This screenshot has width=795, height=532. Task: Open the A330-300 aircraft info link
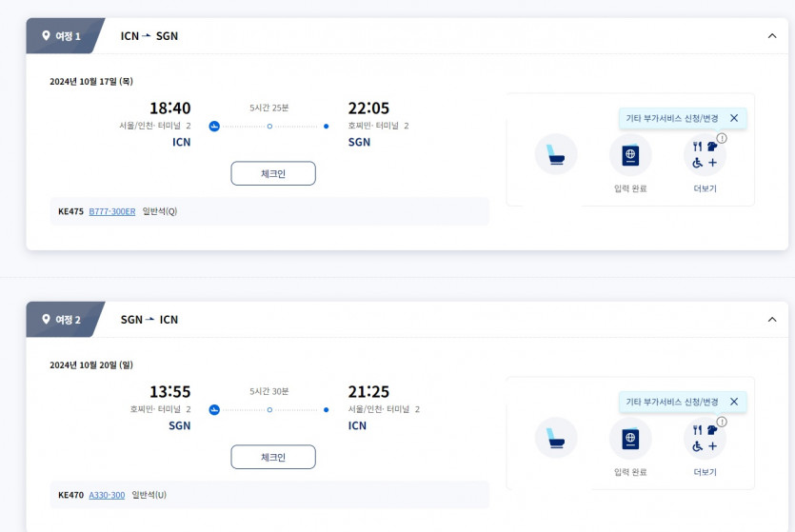click(x=107, y=495)
